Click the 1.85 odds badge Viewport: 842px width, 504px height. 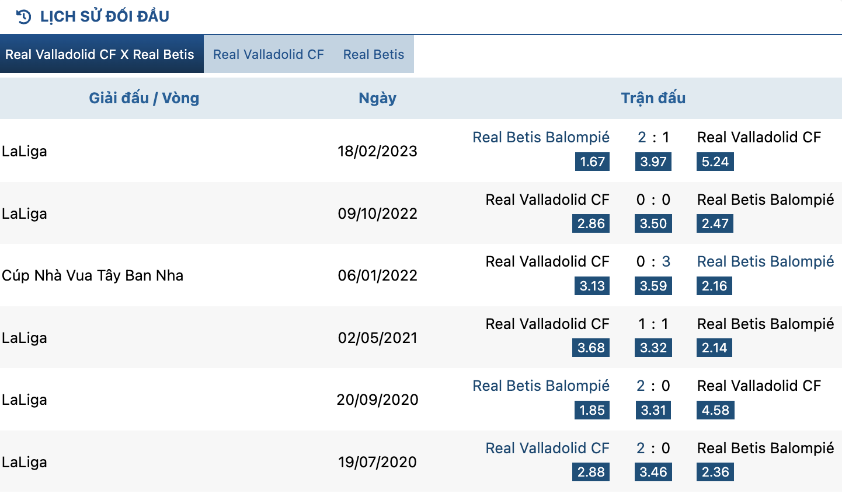592,410
